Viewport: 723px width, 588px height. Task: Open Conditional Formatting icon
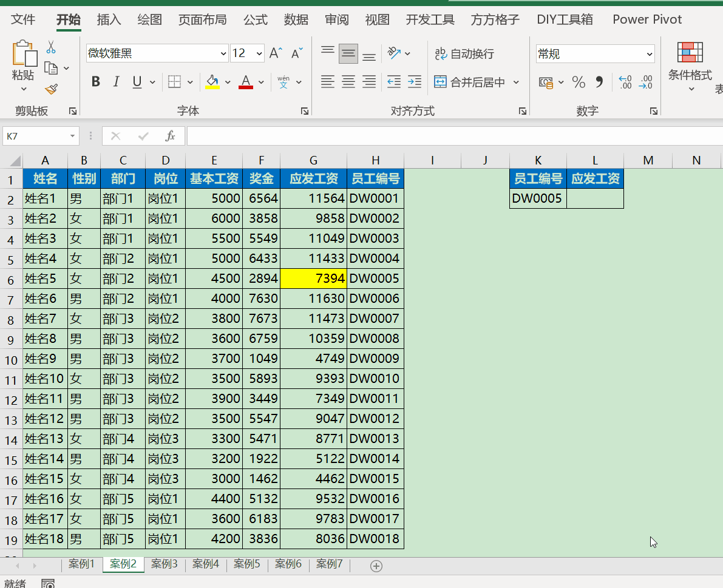coord(690,53)
